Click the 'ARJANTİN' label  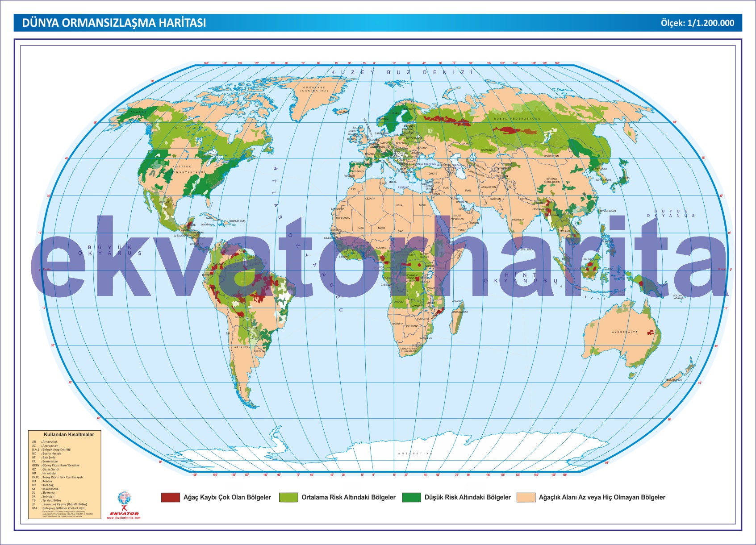coord(242,347)
